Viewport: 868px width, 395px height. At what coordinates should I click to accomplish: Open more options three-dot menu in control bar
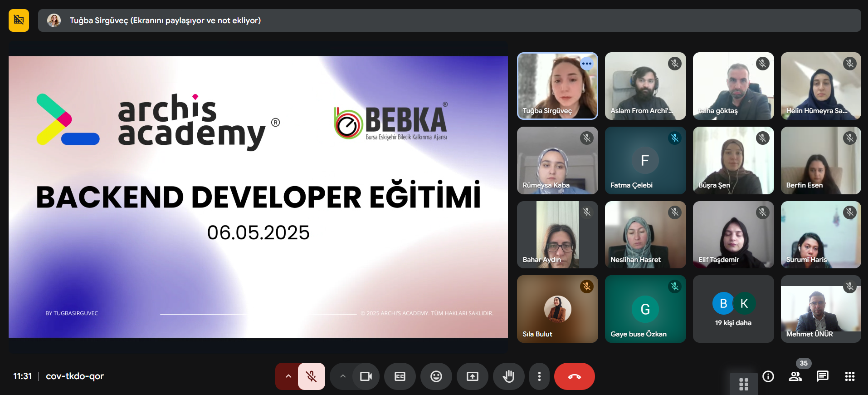[x=539, y=376]
